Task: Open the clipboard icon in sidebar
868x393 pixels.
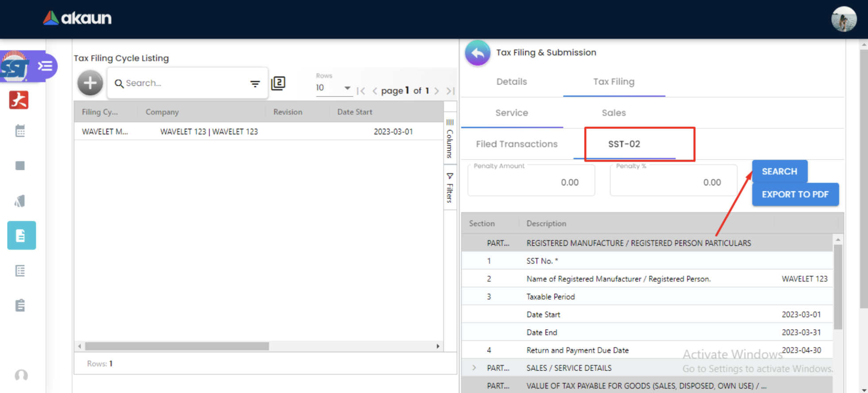Action: pyautogui.click(x=20, y=305)
